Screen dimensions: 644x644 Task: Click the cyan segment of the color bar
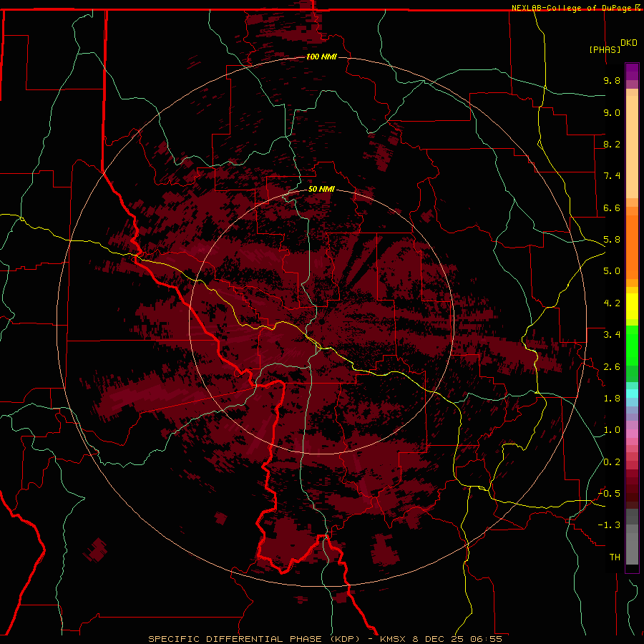(x=632, y=394)
